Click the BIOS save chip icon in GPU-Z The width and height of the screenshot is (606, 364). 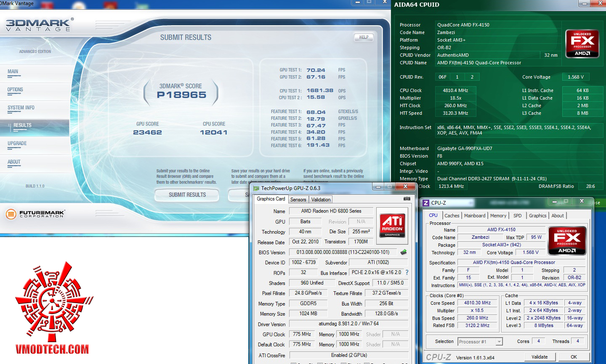click(x=404, y=252)
